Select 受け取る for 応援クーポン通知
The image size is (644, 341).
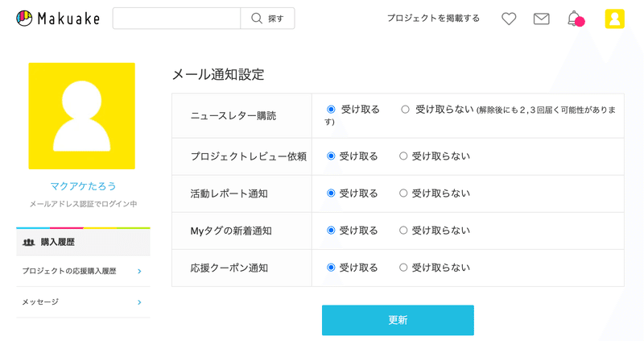coord(331,268)
